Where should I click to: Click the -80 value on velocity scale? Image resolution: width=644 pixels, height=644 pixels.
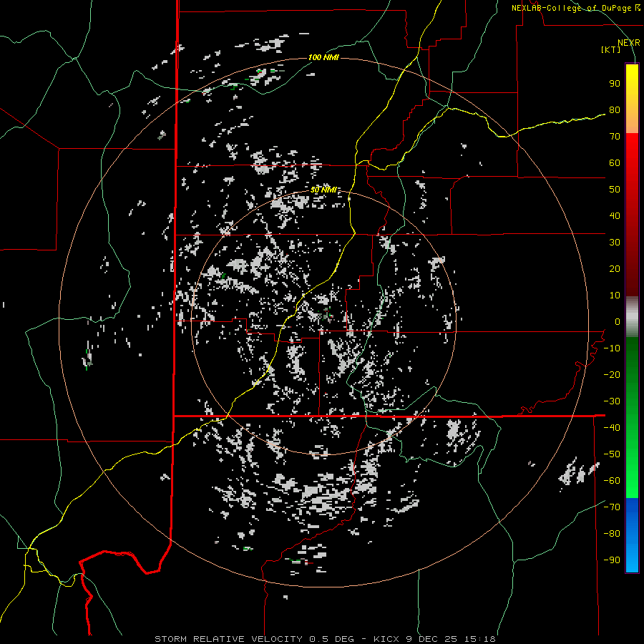coord(612,534)
